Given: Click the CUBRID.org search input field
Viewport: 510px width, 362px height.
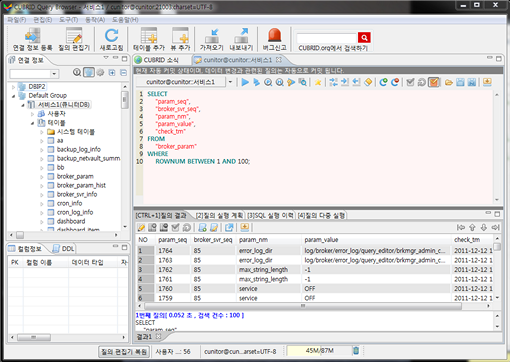Looking at the screenshot, I should [x=327, y=38].
